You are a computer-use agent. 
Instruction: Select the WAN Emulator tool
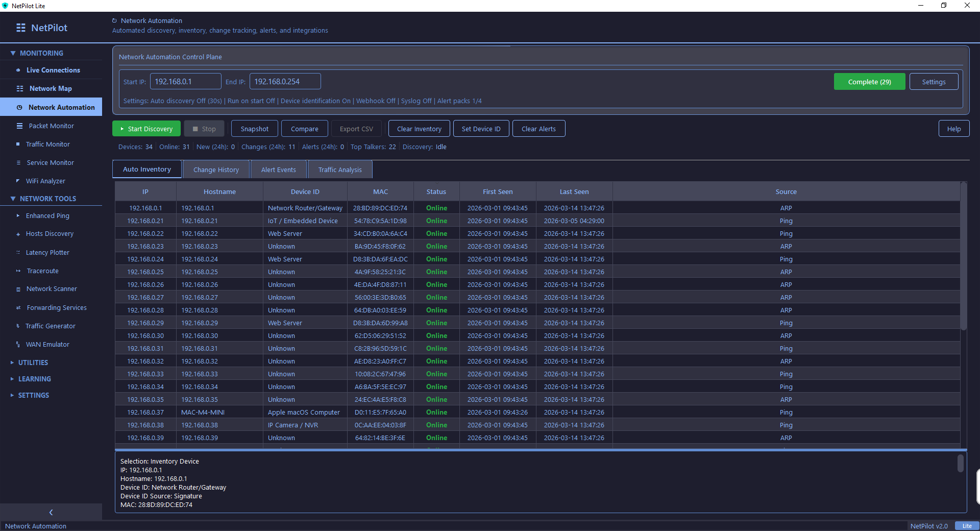pyautogui.click(x=47, y=344)
